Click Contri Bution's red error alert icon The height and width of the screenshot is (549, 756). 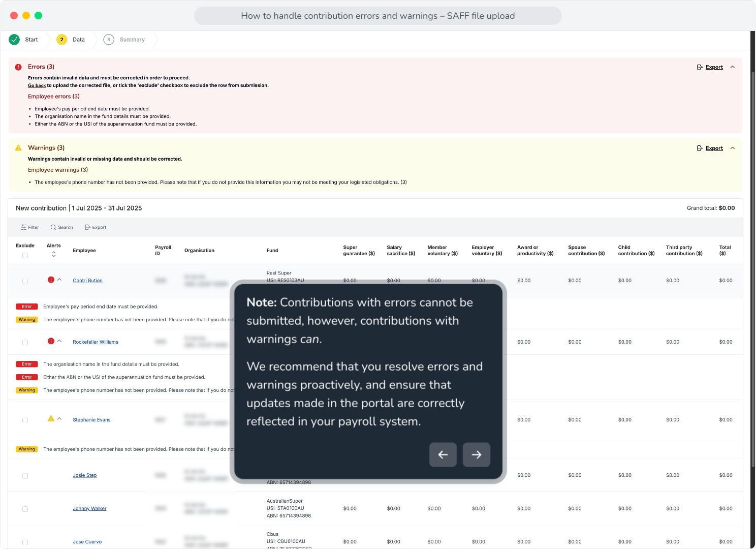pyautogui.click(x=51, y=280)
